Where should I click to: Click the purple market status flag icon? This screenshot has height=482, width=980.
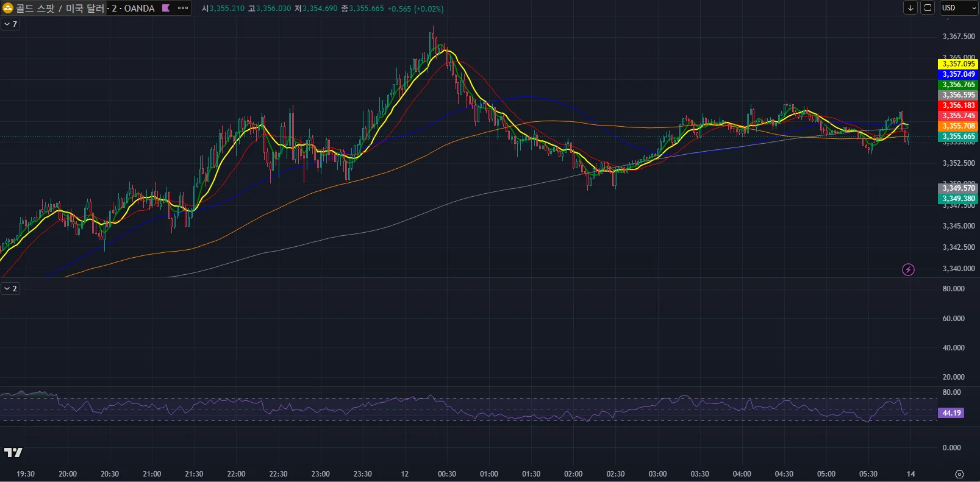pos(166,8)
